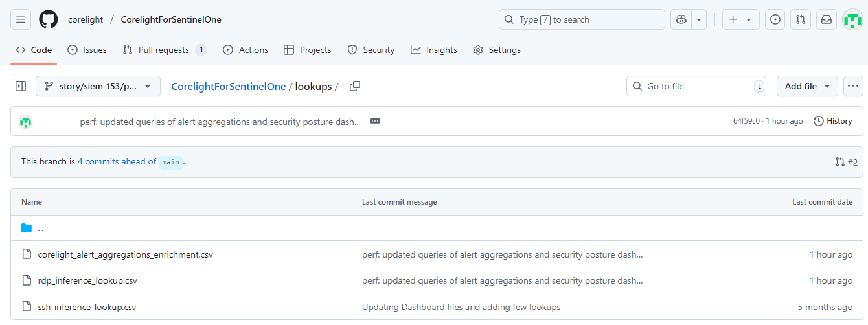The height and width of the screenshot is (325, 868).
Task: Open the more options ellipsis button
Action: pyautogui.click(x=852, y=86)
